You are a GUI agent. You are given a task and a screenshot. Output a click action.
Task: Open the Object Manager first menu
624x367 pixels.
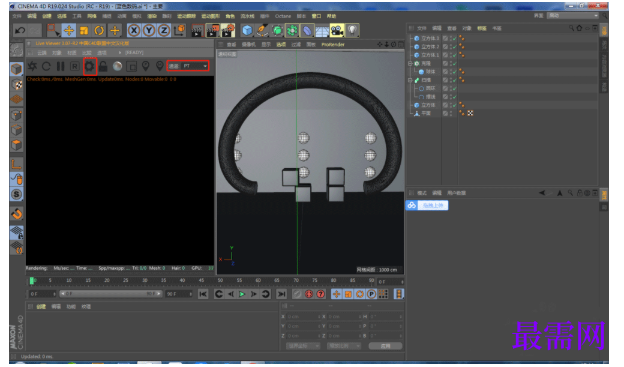(x=421, y=28)
